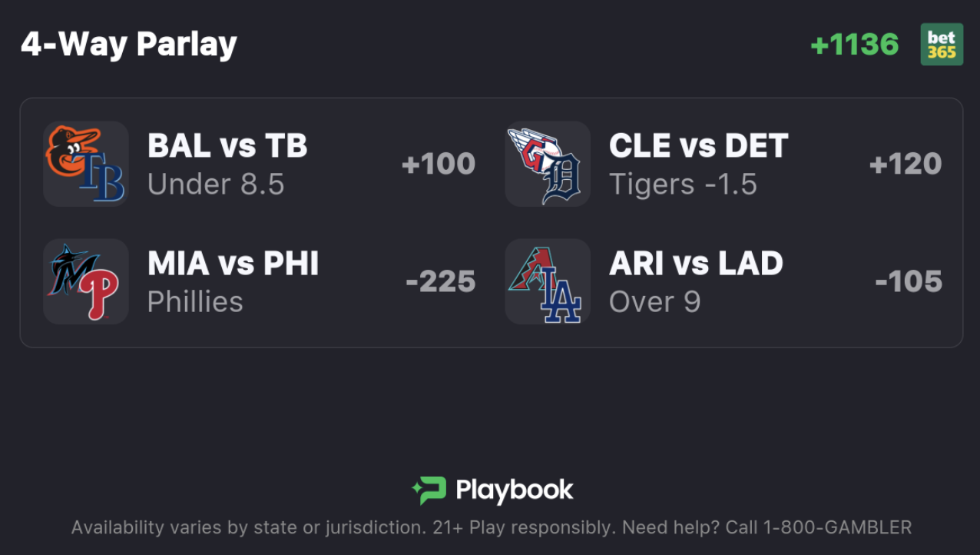The height and width of the screenshot is (555, 980).
Task: Click the MIA vs PHI team logos icon
Action: (86, 281)
